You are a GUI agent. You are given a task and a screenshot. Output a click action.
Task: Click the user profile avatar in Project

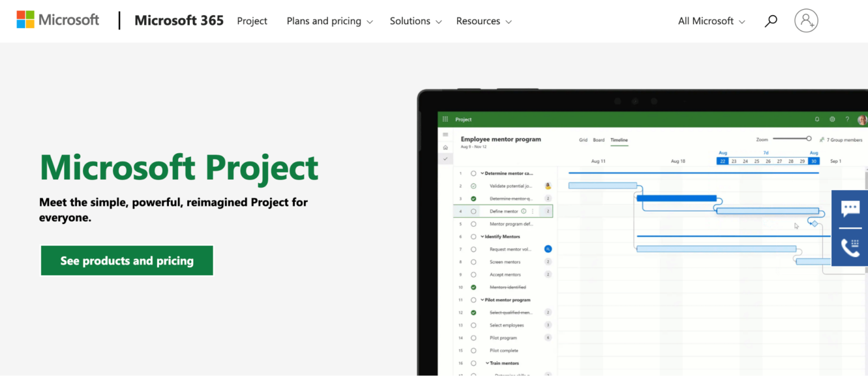point(861,119)
